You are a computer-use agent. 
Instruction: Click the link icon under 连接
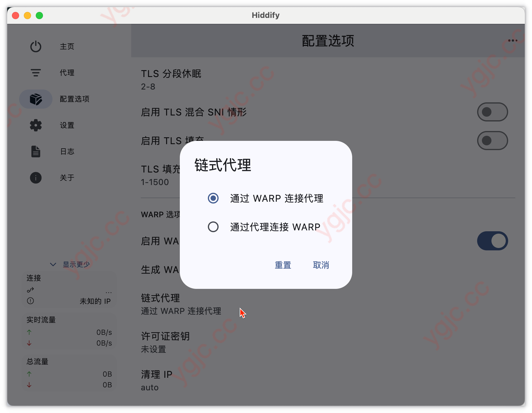point(30,289)
